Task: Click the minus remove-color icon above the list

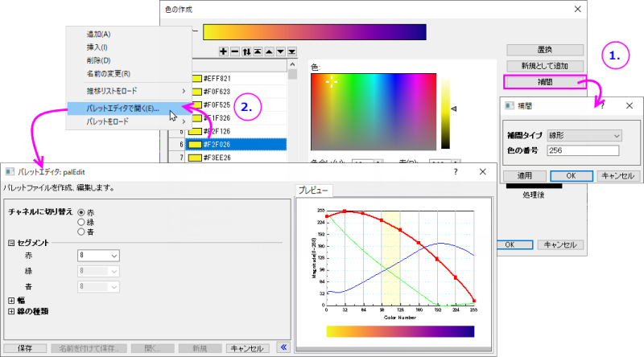Action: (234, 51)
